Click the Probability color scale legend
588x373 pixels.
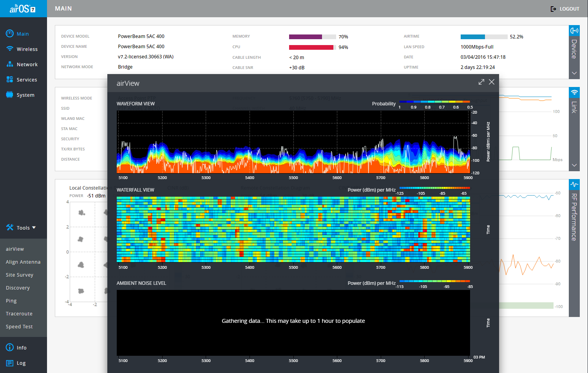coord(434,102)
